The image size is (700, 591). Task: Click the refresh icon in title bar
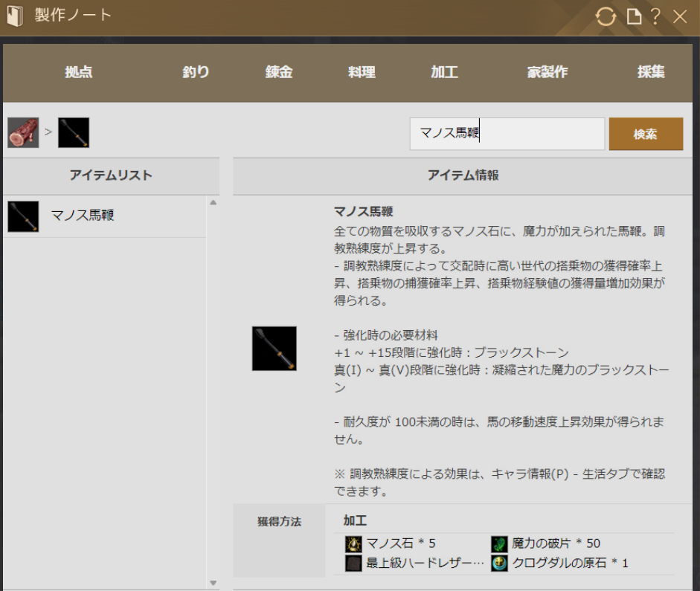click(x=606, y=16)
